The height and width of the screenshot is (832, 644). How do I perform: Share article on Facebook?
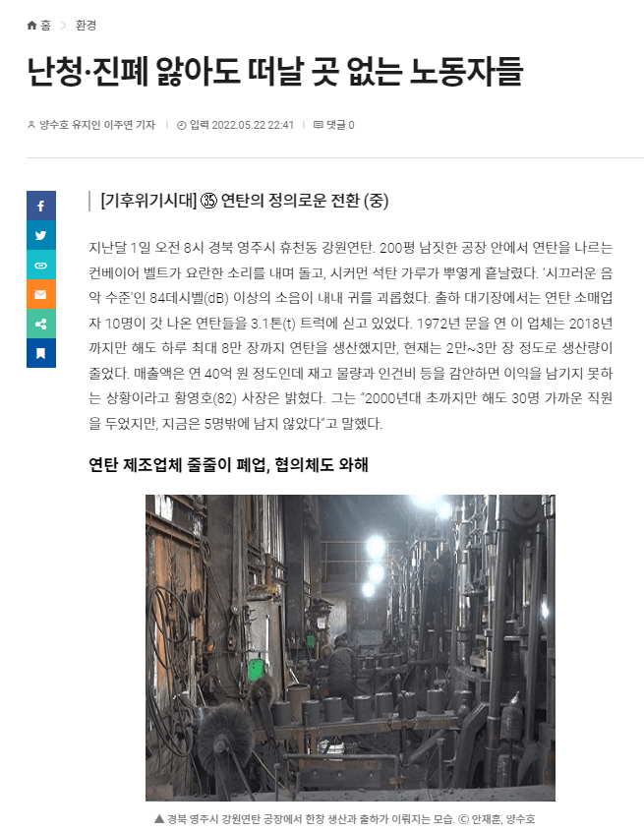point(41,206)
